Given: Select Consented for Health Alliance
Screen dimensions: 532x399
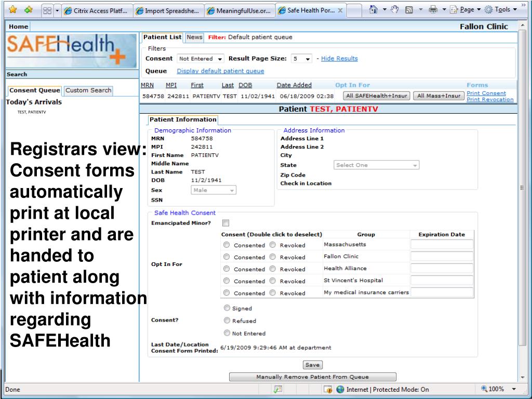Looking at the screenshot, I should click(x=227, y=269).
